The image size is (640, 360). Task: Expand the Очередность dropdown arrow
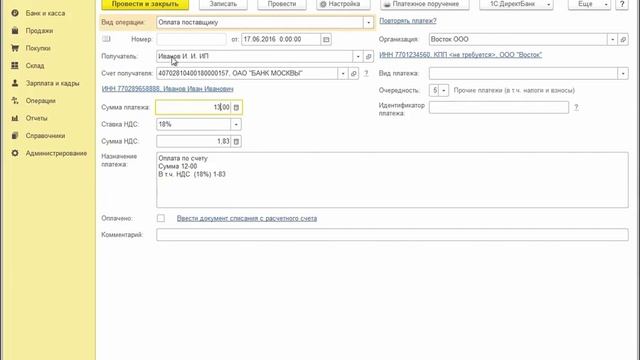coord(444,90)
